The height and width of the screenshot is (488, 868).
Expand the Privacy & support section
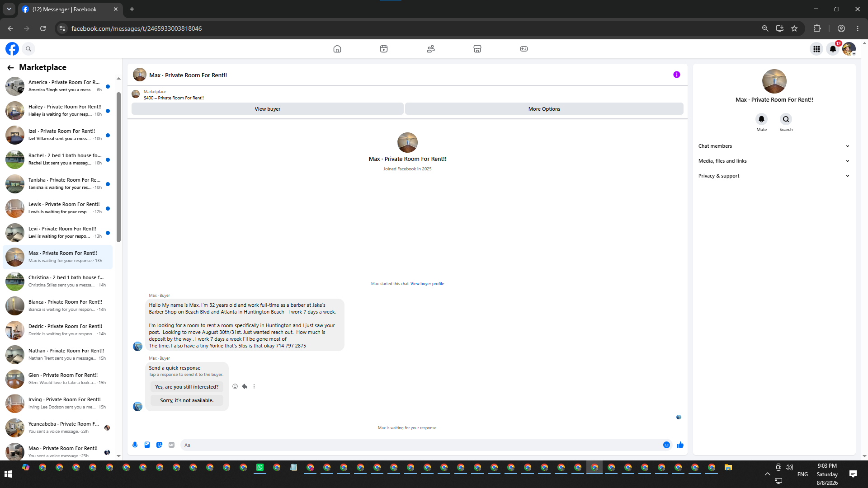[x=774, y=176]
